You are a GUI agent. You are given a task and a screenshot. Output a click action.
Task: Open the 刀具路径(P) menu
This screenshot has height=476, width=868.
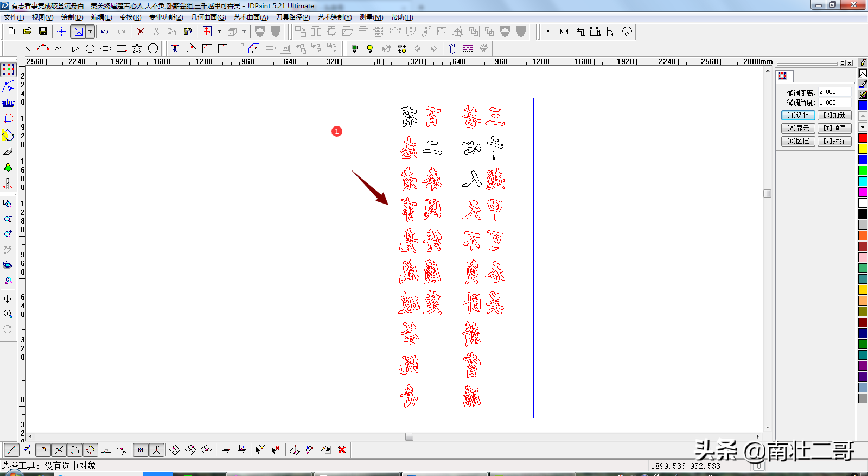pos(293,17)
